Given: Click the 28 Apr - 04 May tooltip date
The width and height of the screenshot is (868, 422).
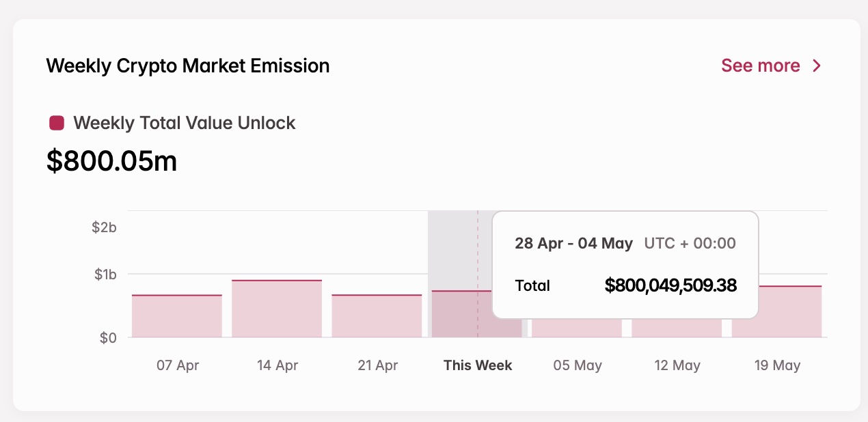Looking at the screenshot, I should click(x=573, y=244).
